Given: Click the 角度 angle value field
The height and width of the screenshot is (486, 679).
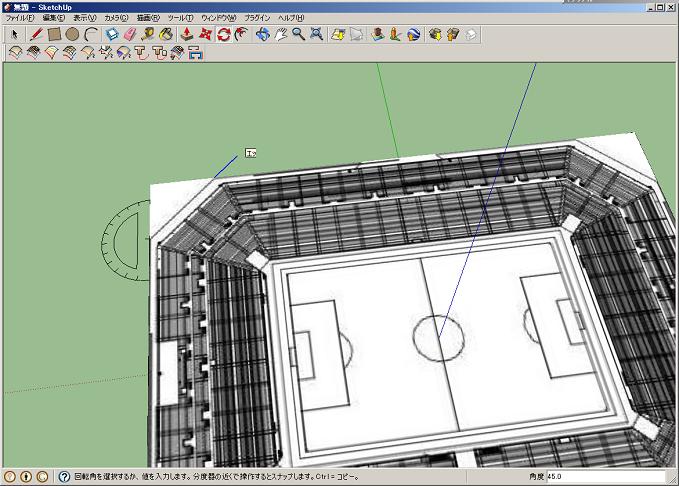Looking at the screenshot, I should tap(602, 477).
